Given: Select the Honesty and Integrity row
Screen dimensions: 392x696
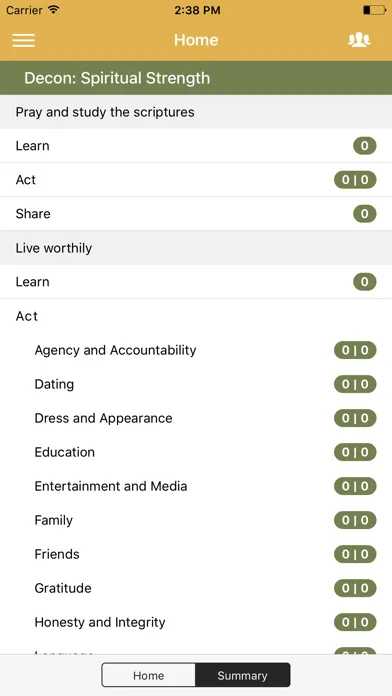Looking at the screenshot, I should [x=196, y=622].
